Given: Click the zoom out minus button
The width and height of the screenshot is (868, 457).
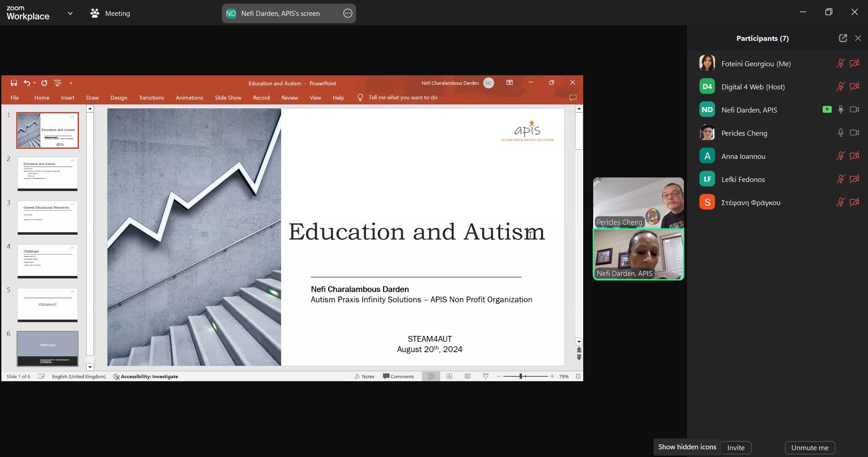Looking at the screenshot, I should coord(499,377).
